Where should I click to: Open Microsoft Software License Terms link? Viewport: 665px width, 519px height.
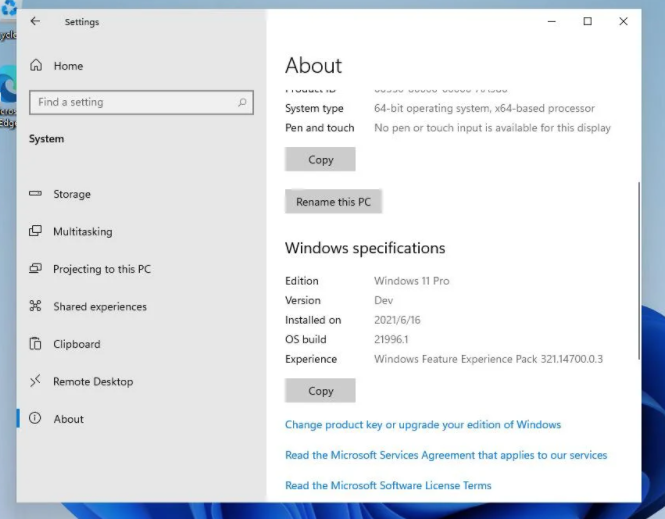click(388, 486)
